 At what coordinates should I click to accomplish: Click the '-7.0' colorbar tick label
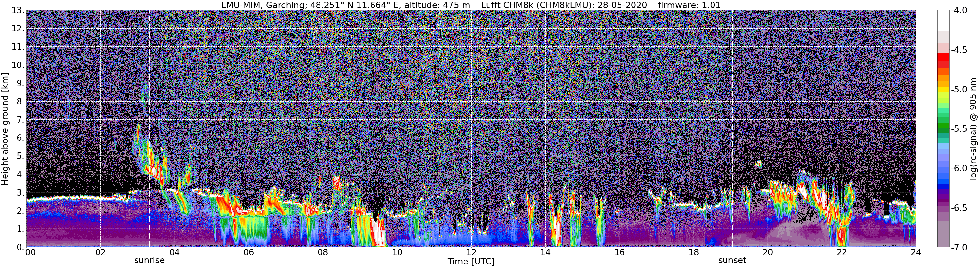[x=959, y=248]
